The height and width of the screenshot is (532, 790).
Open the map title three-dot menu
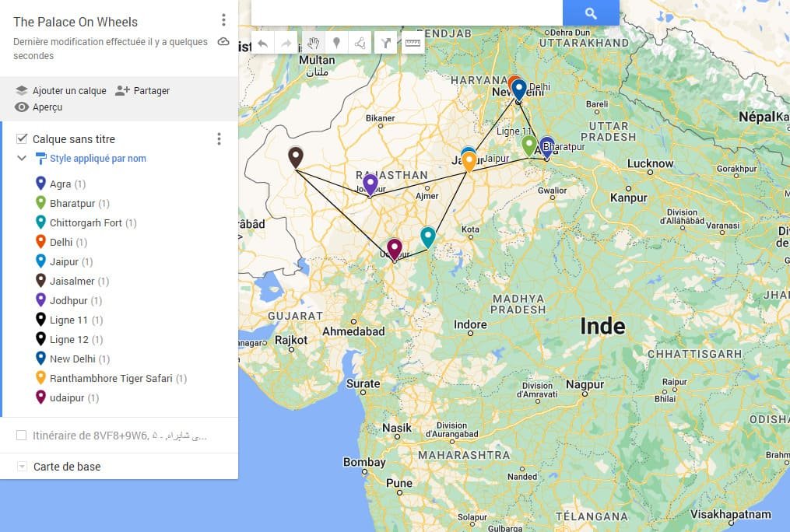(x=223, y=20)
